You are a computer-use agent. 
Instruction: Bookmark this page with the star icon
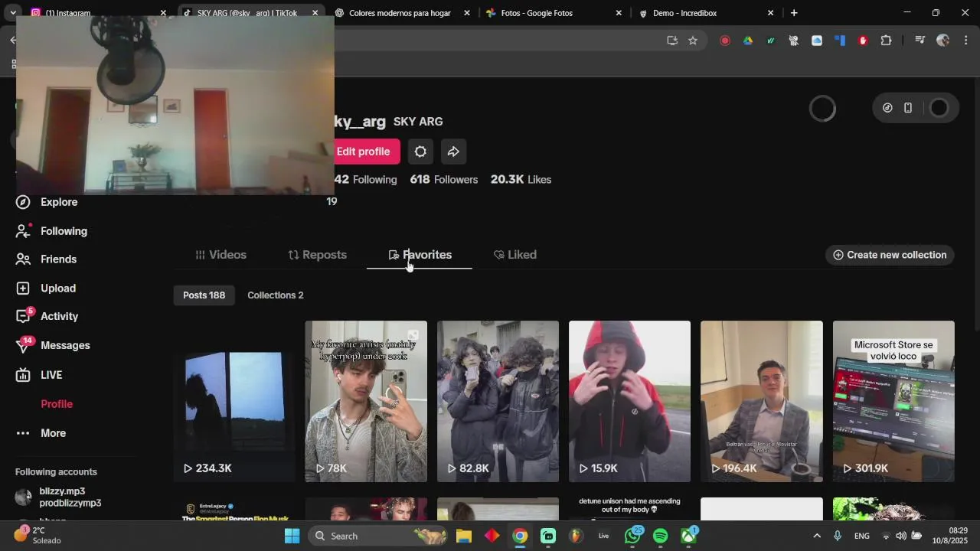pyautogui.click(x=693, y=41)
